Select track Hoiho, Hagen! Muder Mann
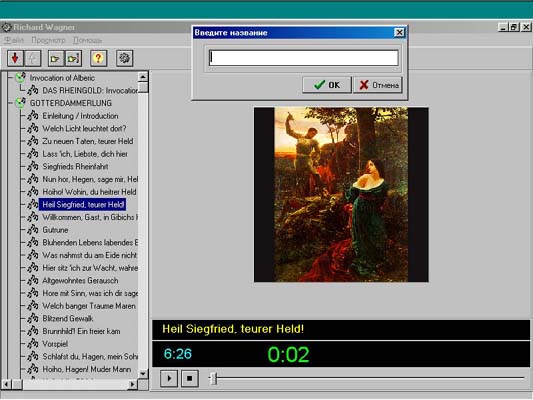The height and width of the screenshot is (400, 533). click(87, 369)
